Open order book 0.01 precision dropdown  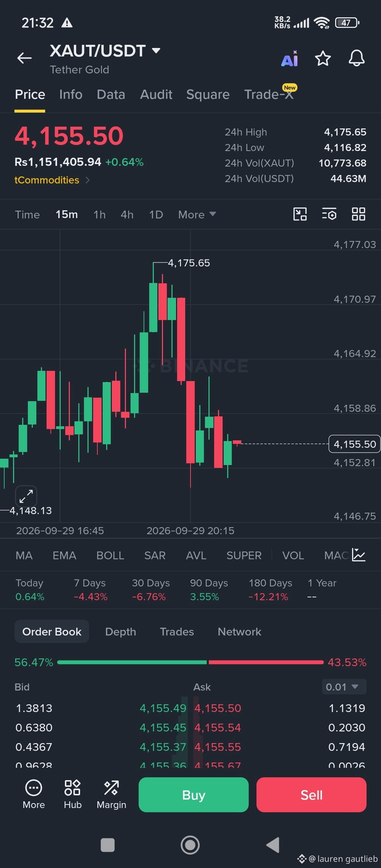pos(344,687)
